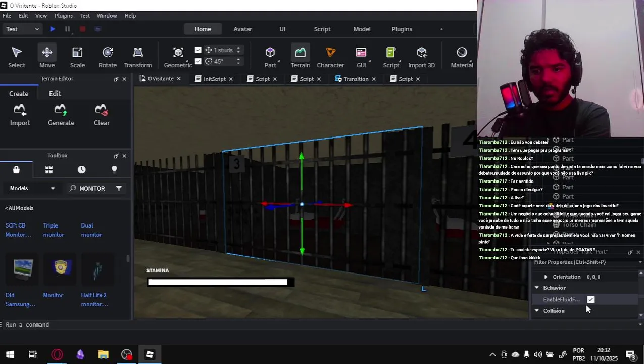Open Opera browser from taskbar

57,354
